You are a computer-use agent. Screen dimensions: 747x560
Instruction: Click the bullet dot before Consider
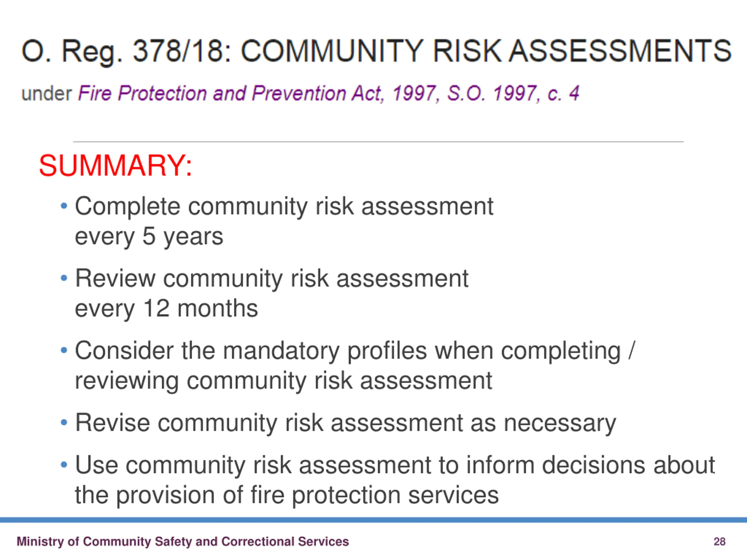pyautogui.click(x=64, y=350)
